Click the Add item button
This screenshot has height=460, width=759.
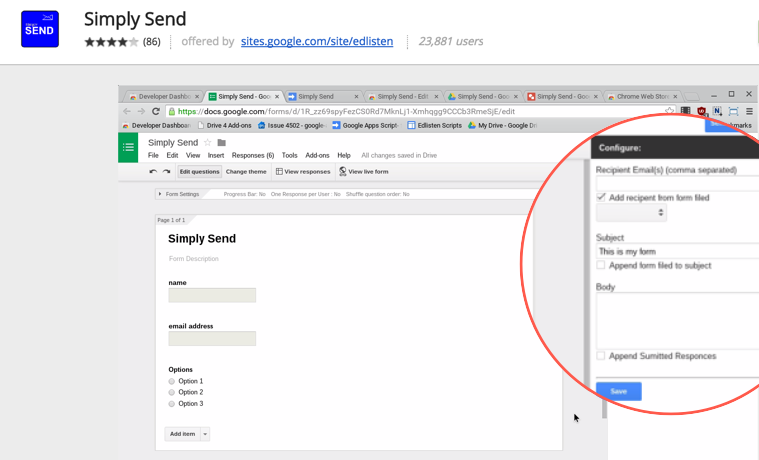[x=182, y=434]
